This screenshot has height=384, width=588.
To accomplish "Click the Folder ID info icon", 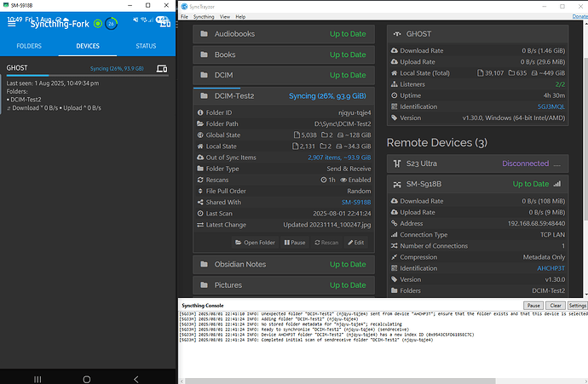I will 200,112.
